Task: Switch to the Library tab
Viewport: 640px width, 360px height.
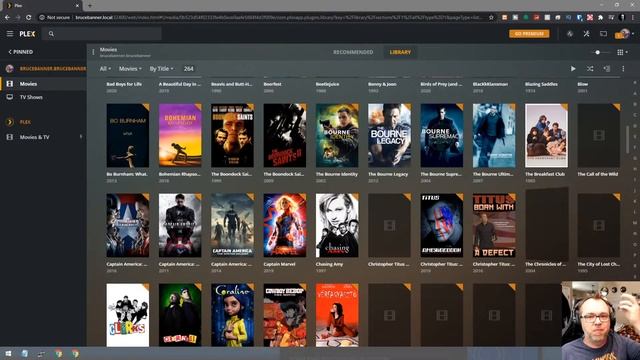Action: (400, 52)
